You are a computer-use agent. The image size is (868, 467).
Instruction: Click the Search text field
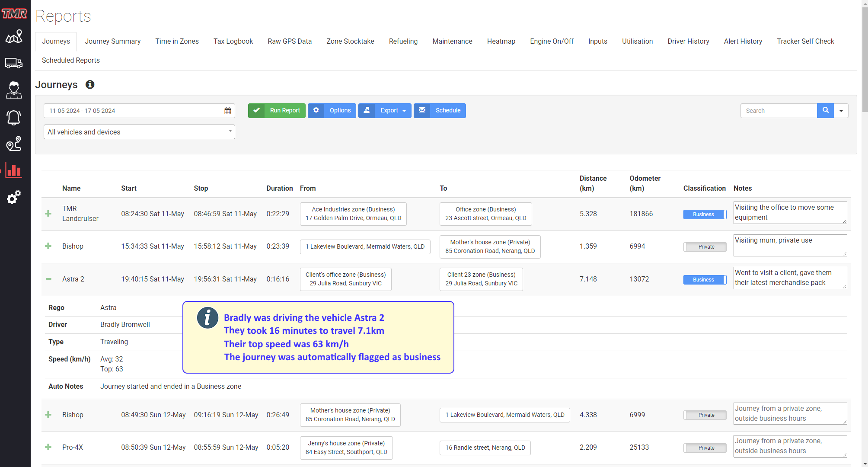pos(779,111)
